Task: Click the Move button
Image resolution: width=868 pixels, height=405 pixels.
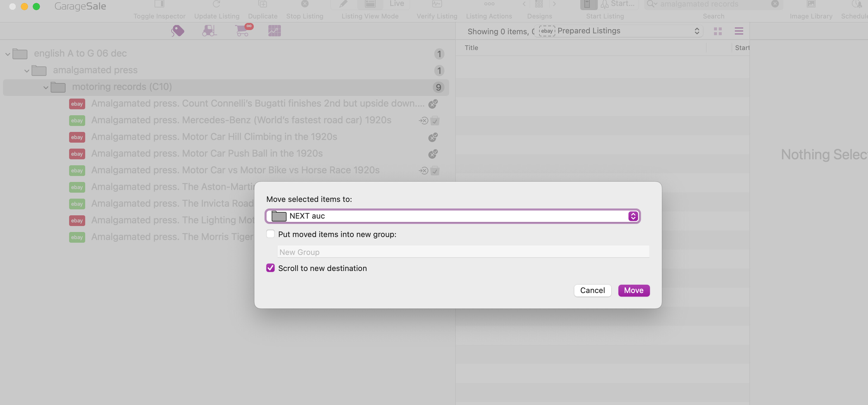Action: coord(634,290)
